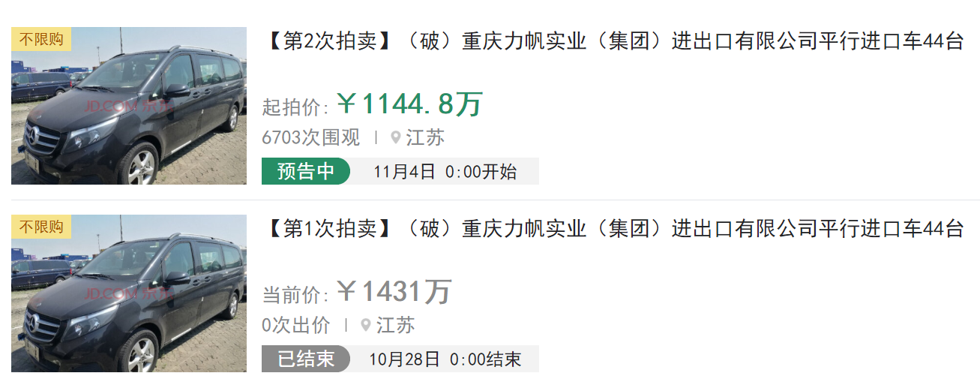Screen dimensions: 980x382
Task: Open the 【第1次拍卖】 listing title link
Action: [x=612, y=229]
